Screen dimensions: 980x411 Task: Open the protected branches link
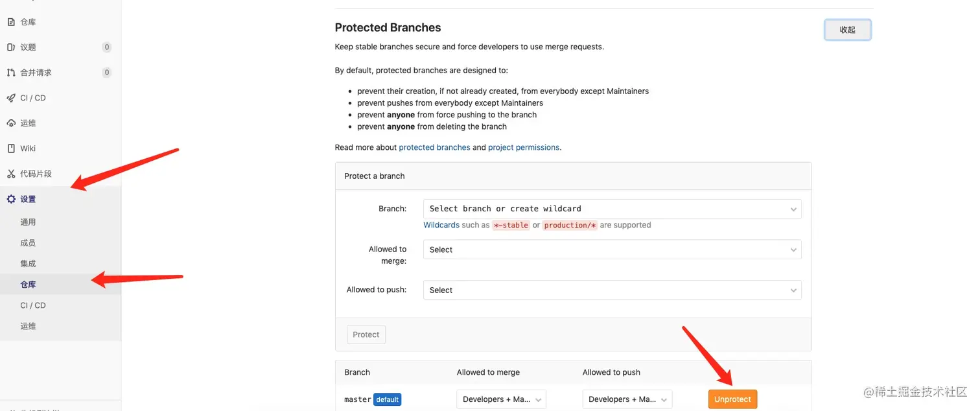point(434,148)
